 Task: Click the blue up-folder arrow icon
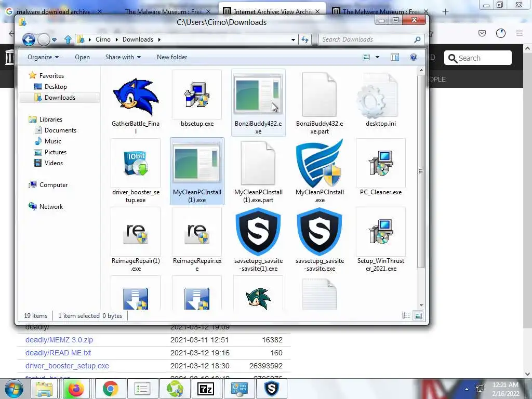coord(68,39)
